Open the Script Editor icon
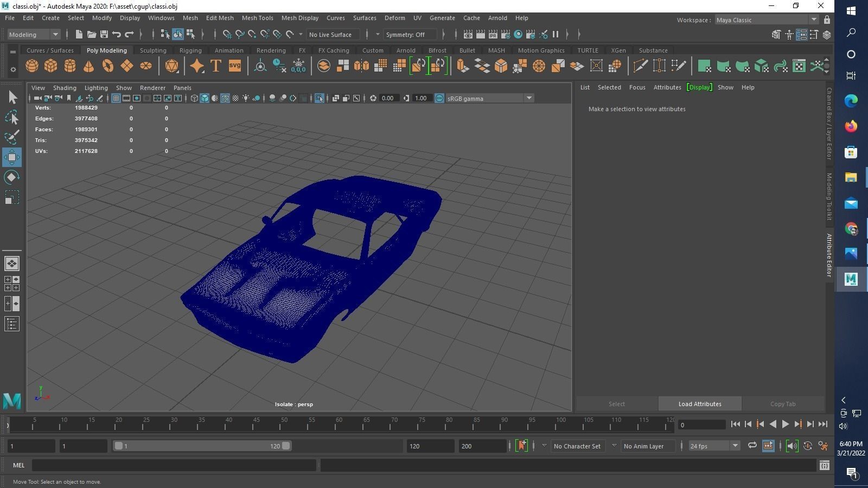Screen dimensions: 868x488 (825, 465)
